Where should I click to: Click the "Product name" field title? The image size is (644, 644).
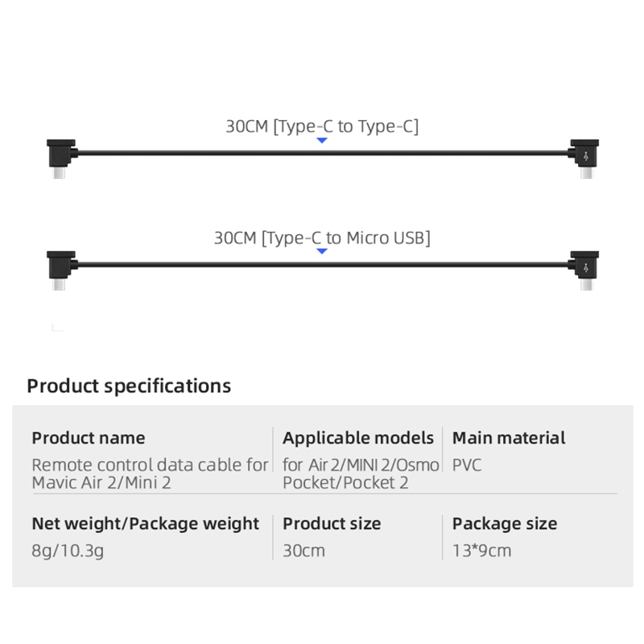[x=89, y=438]
